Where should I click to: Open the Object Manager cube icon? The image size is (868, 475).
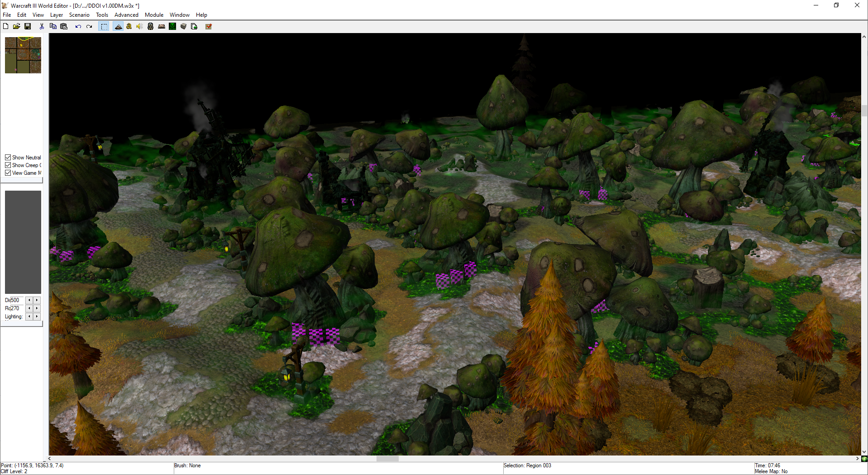[x=183, y=26]
